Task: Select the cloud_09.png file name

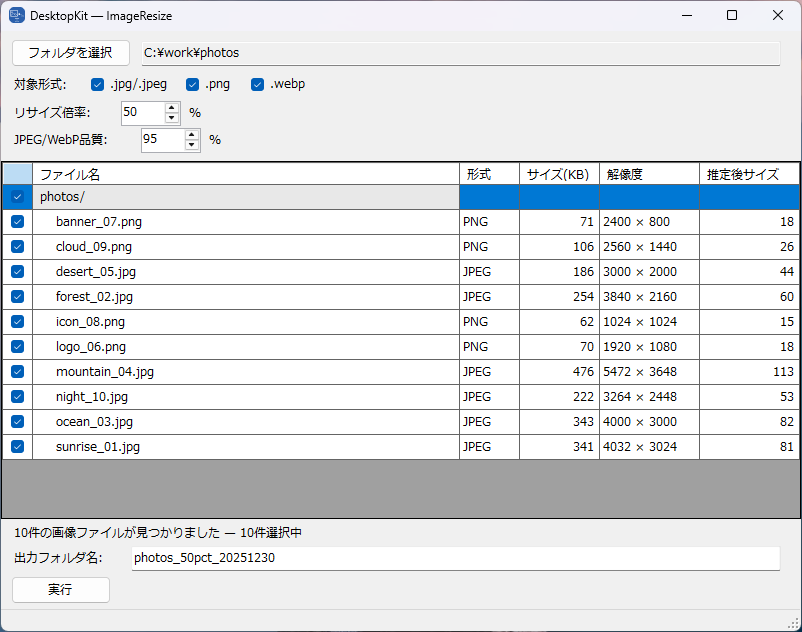Action: 94,247
